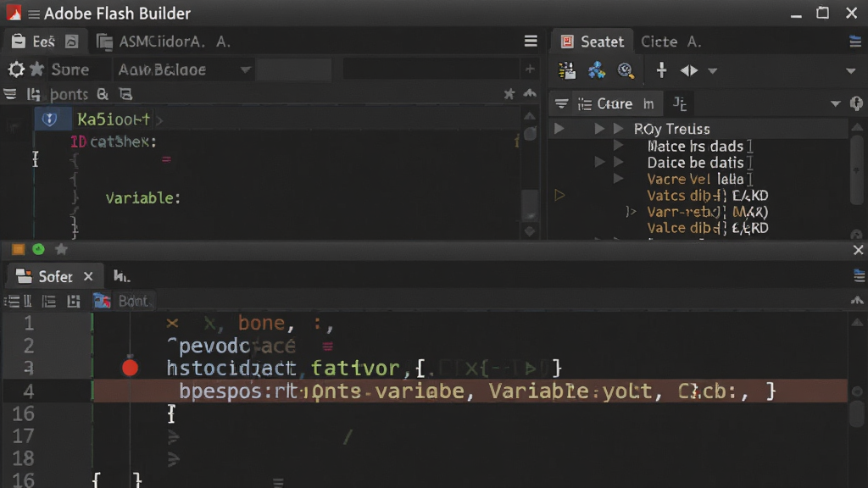Click the Bont button
Image resolution: width=868 pixels, height=488 pixels.
[133, 301]
